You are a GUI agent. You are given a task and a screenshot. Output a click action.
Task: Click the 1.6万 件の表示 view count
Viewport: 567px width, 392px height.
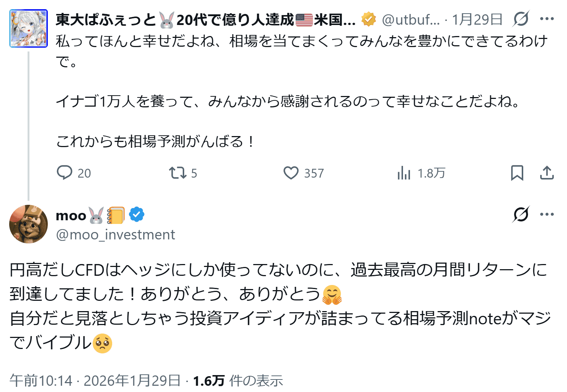[x=238, y=381]
